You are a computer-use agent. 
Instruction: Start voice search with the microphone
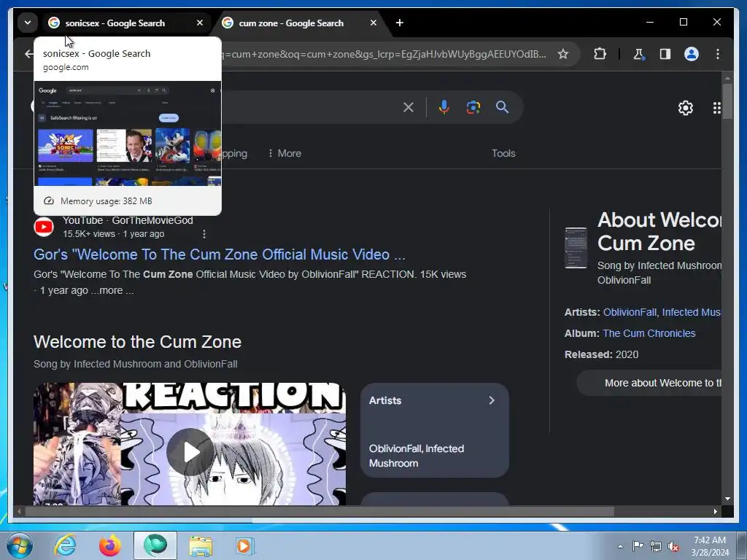[x=444, y=107]
